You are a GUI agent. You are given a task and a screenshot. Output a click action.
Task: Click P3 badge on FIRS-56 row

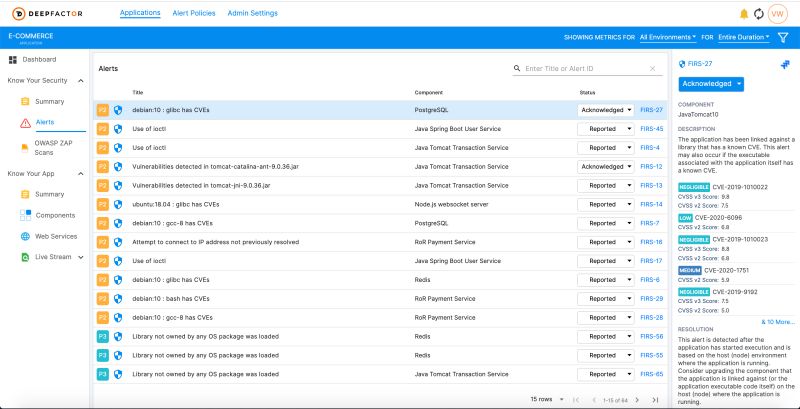103,337
